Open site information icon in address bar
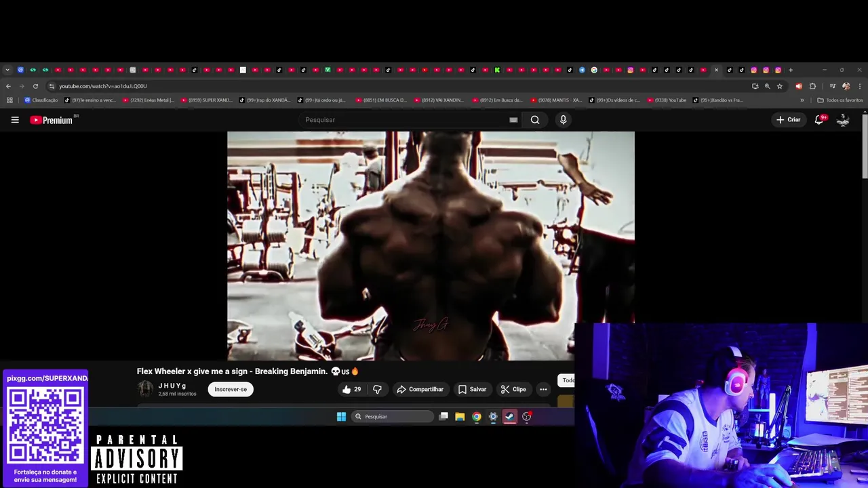The image size is (868, 488). (x=52, y=86)
